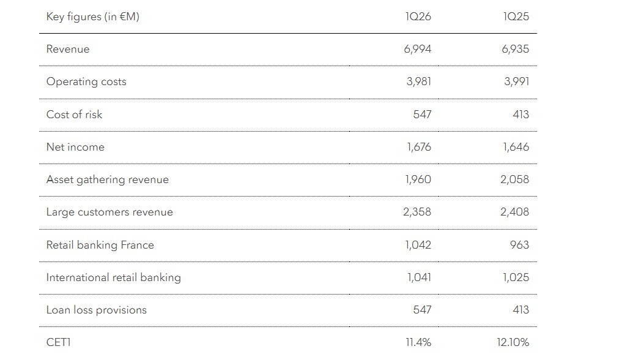The width and height of the screenshot is (644, 357).
Task: Select the 2,408 large customers value
Action: (x=514, y=212)
